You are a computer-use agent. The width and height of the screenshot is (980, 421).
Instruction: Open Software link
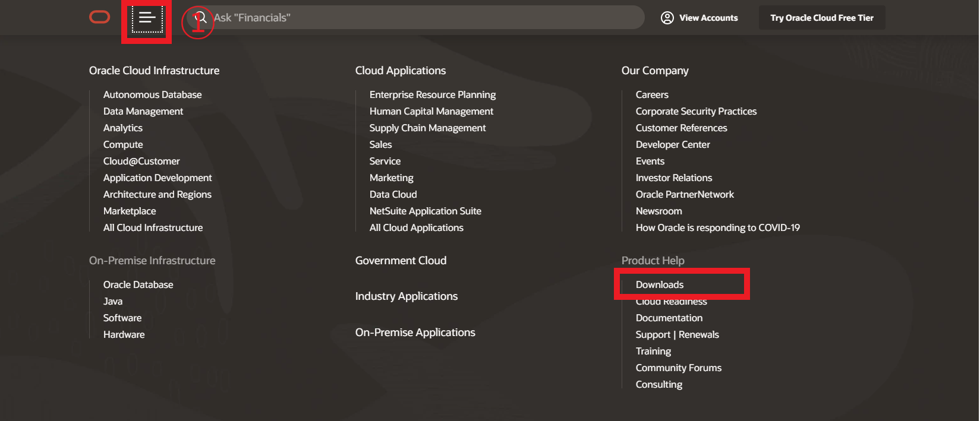pyautogui.click(x=122, y=318)
